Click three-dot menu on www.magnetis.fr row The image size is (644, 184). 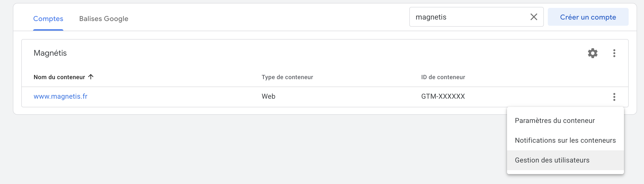[614, 97]
